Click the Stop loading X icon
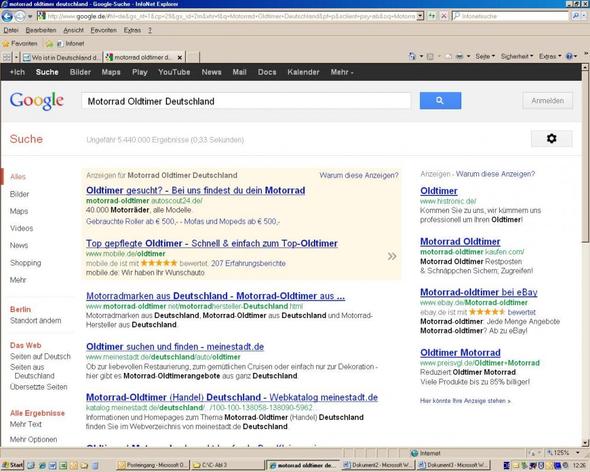 tap(444, 16)
